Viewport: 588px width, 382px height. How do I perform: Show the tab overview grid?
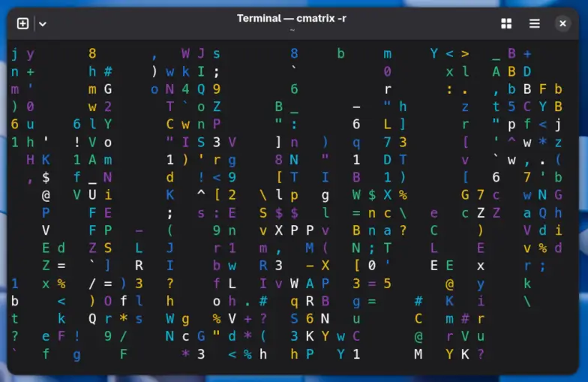[x=506, y=24]
